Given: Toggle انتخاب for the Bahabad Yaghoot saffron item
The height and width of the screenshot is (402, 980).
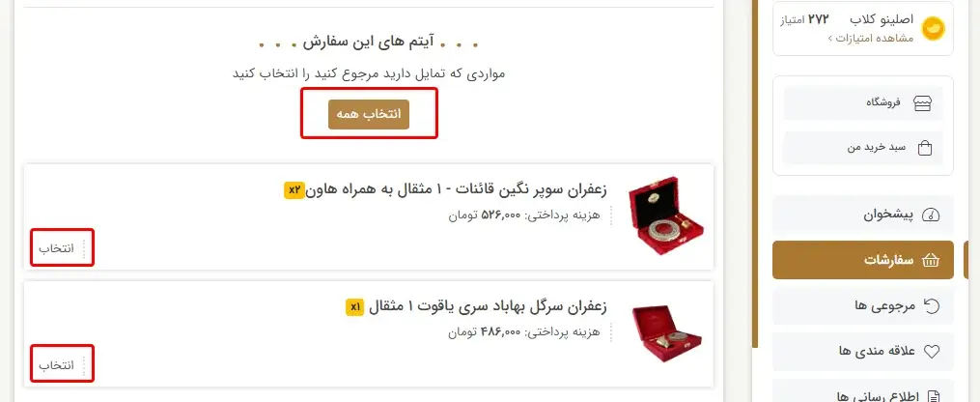Looking at the screenshot, I should pyautogui.click(x=56, y=364).
